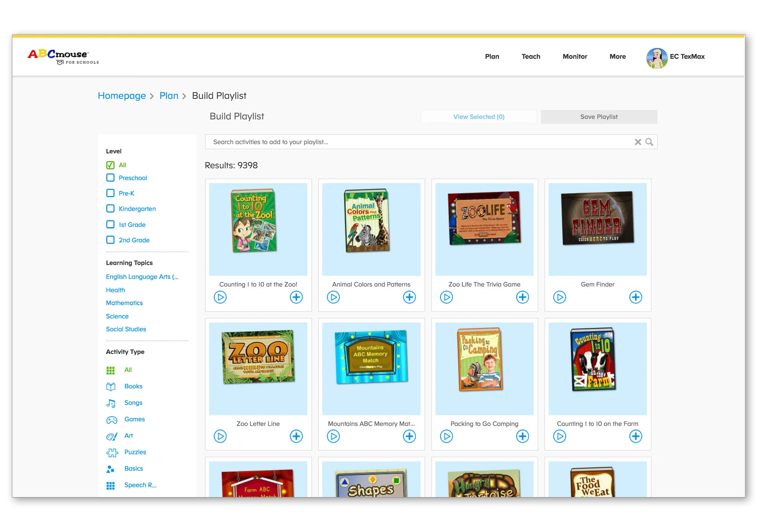Clear the search field with X icon
Image resolution: width=760 pixels, height=532 pixels.
click(x=638, y=142)
